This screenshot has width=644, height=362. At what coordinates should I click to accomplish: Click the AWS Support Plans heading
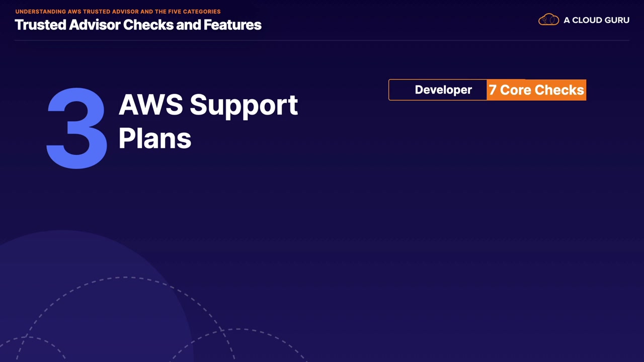pyautogui.click(x=208, y=121)
